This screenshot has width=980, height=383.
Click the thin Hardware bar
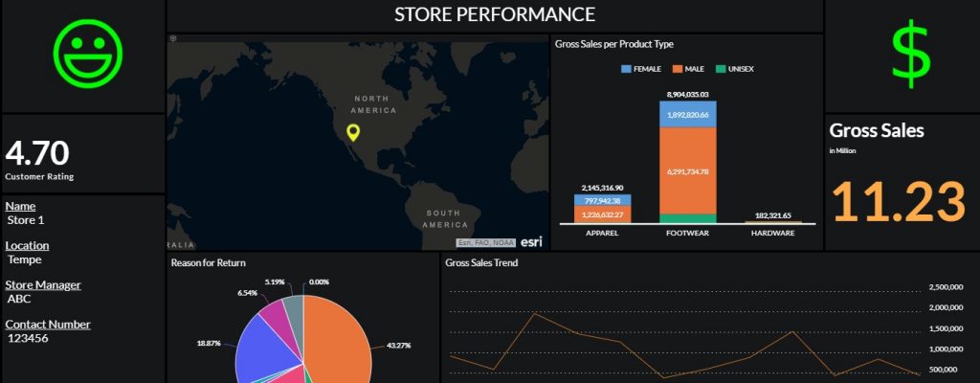[773, 221]
